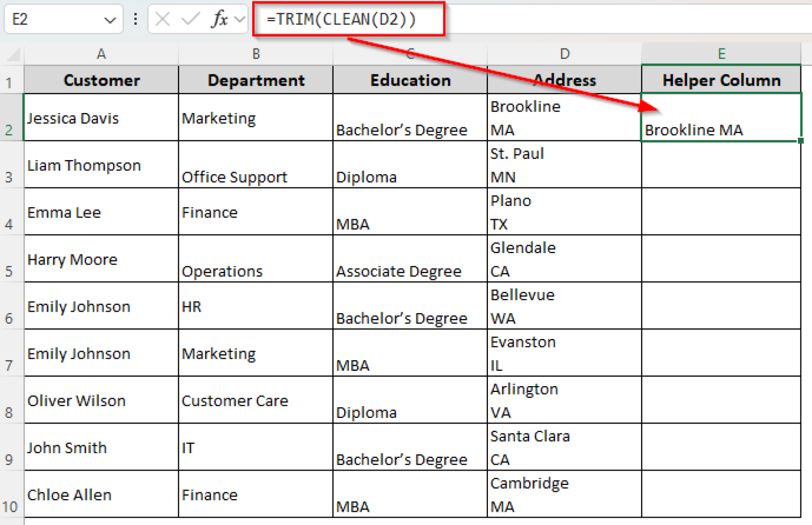Image resolution: width=812 pixels, height=525 pixels.
Task: Select the Helper Column title cell
Action: point(721,80)
